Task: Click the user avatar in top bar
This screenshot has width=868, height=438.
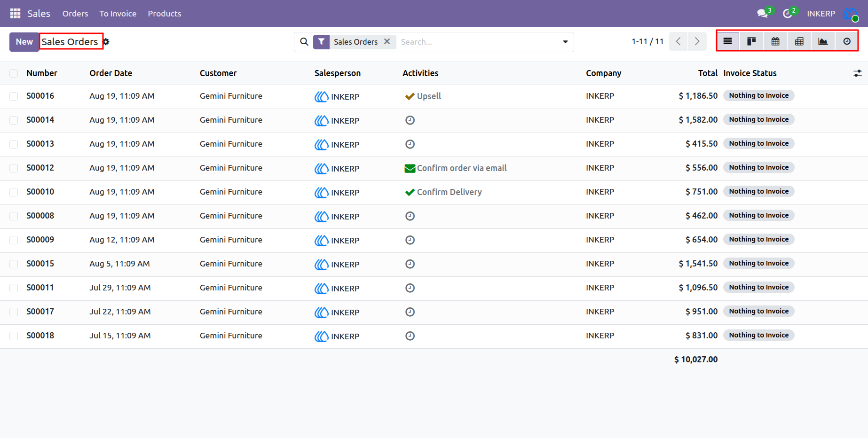Action: point(851,14)
